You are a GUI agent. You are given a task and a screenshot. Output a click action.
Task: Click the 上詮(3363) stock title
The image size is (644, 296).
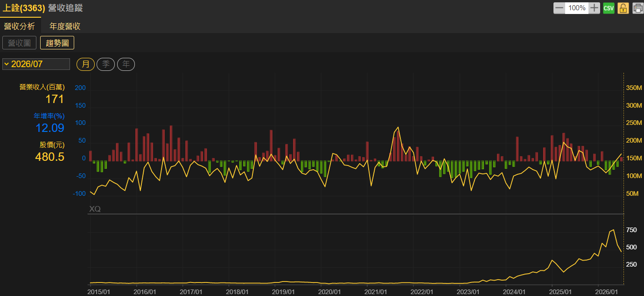[24, 8]
